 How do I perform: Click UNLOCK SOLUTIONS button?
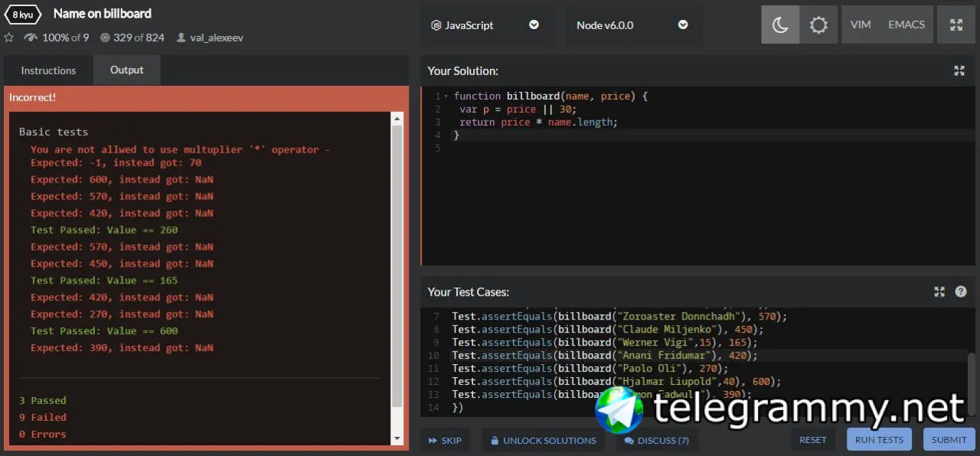544,440
